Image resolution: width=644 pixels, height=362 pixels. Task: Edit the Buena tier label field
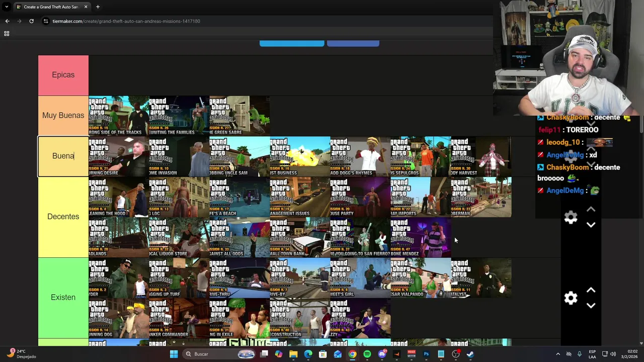point(63,156)
